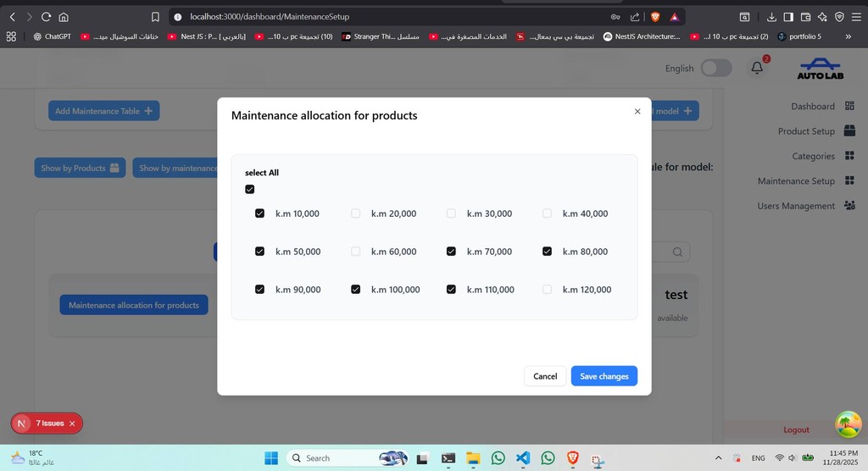Click the notification bell icon
Image resolution: width=868 pixels, height=471 pixels.
(757, 69)
